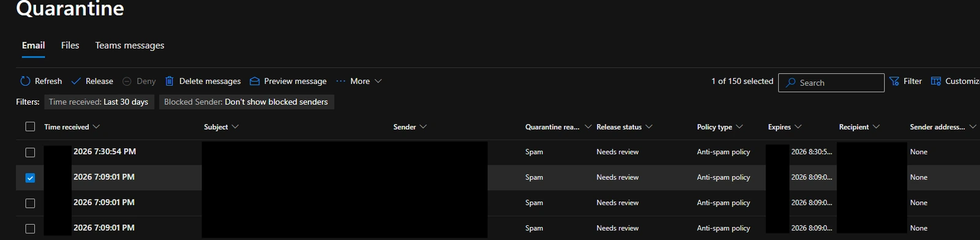The height and width of the screenshot is (240, 980).
Task: Click the Release checkmark icon
Action: click(x=76, y=81)
